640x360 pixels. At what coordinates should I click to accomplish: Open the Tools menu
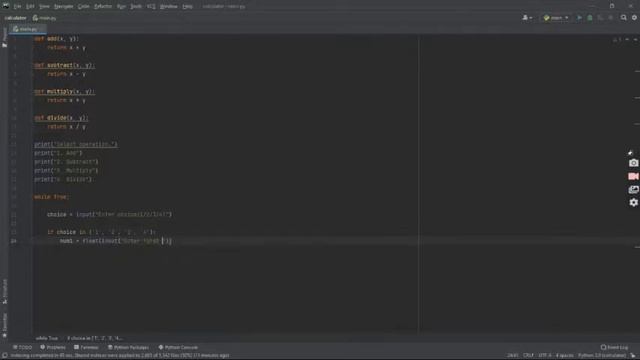pos(136,7)
